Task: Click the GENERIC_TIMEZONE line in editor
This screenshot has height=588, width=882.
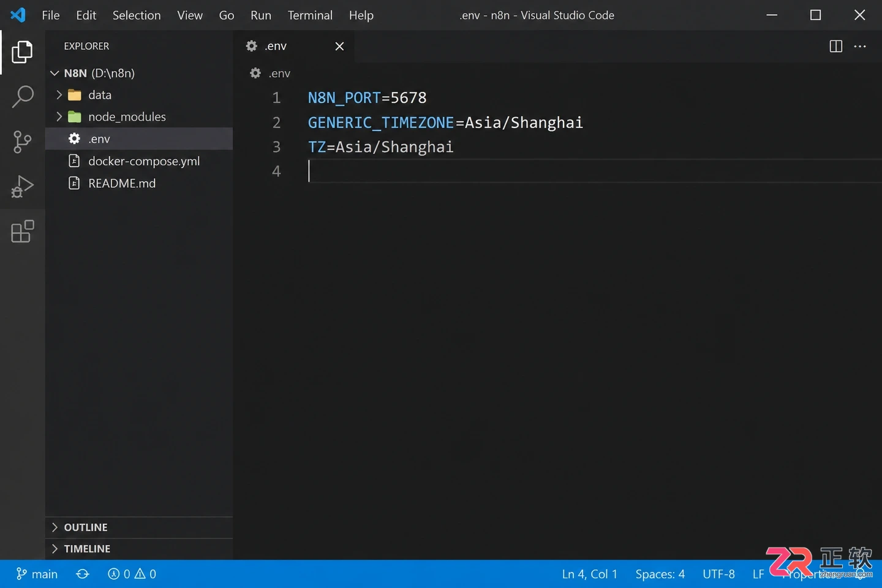Action: click(445, 123)
